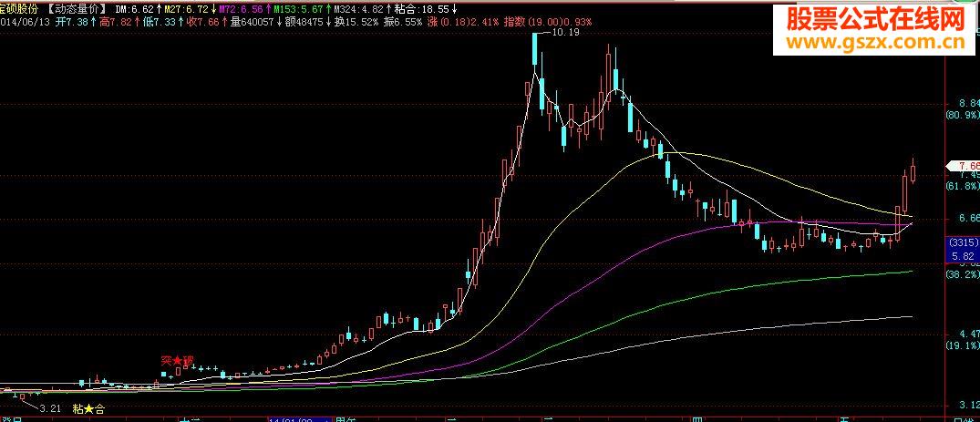Screen dimensions: 980x422
Task: Select the 10.19 peak price label
Action: point(566,33)
